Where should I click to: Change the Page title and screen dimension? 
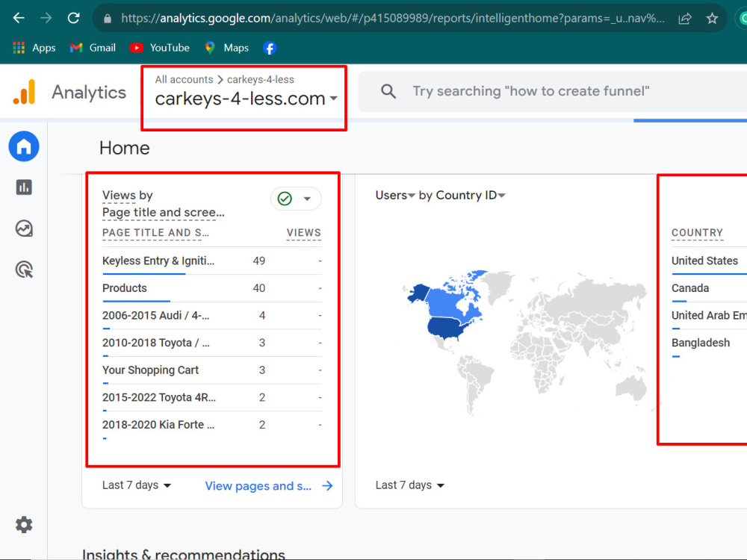164,212
